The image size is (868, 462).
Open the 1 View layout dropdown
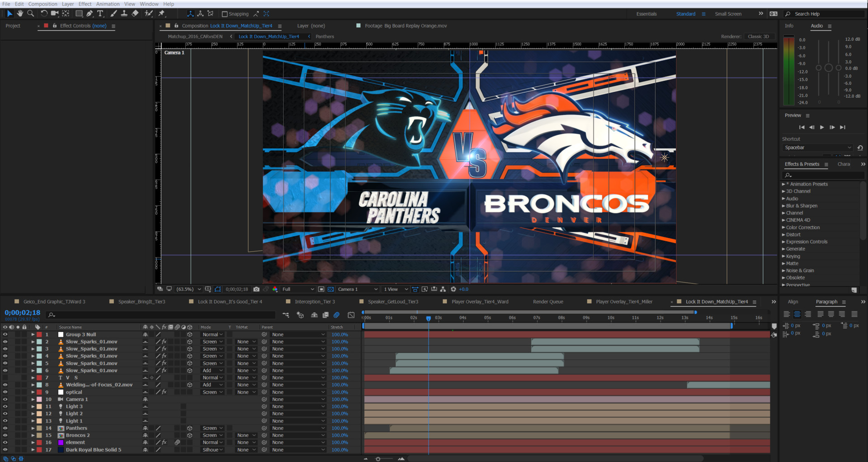coord(396,289)
